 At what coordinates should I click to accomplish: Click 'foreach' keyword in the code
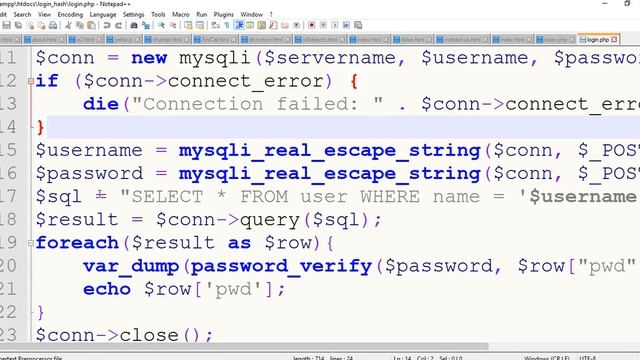coord(77,243)
